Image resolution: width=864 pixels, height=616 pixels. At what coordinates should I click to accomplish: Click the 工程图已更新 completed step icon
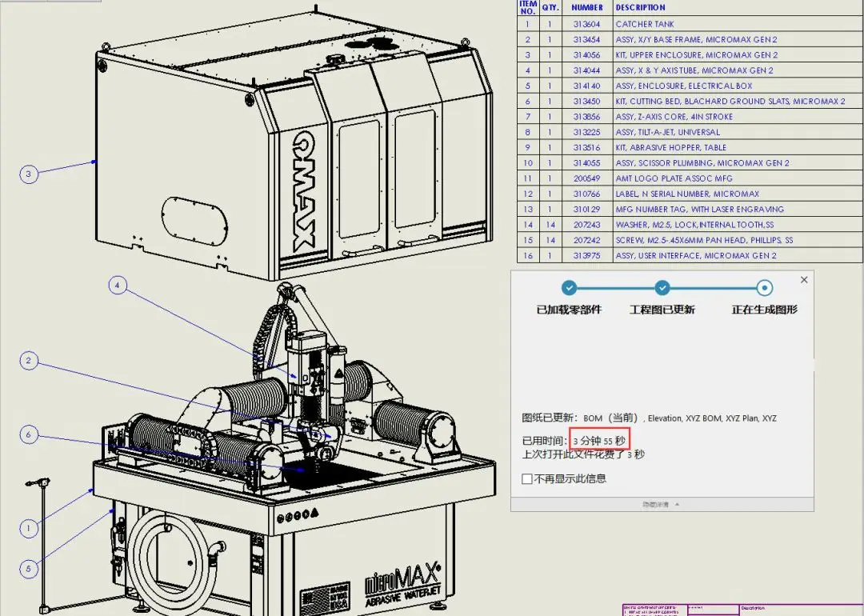click(662, 288)
